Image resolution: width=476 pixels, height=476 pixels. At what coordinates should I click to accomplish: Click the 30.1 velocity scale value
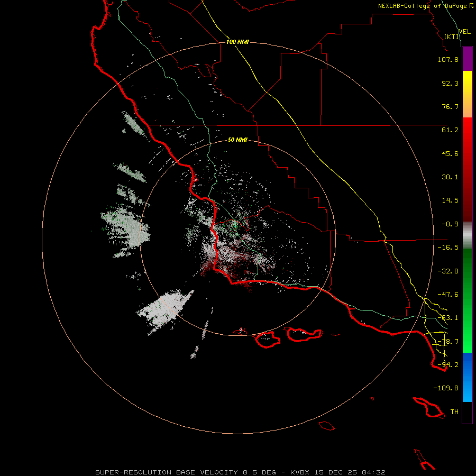[x=450, y=177]
